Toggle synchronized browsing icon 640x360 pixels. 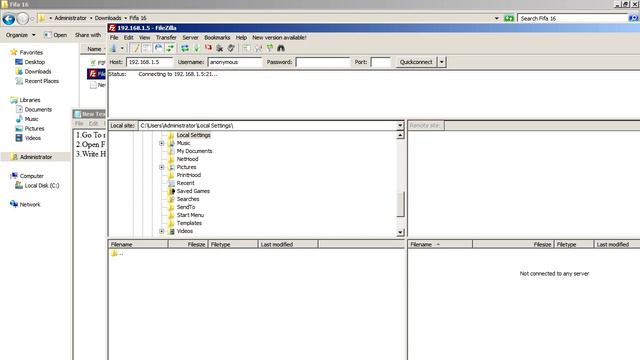point(269,48)
